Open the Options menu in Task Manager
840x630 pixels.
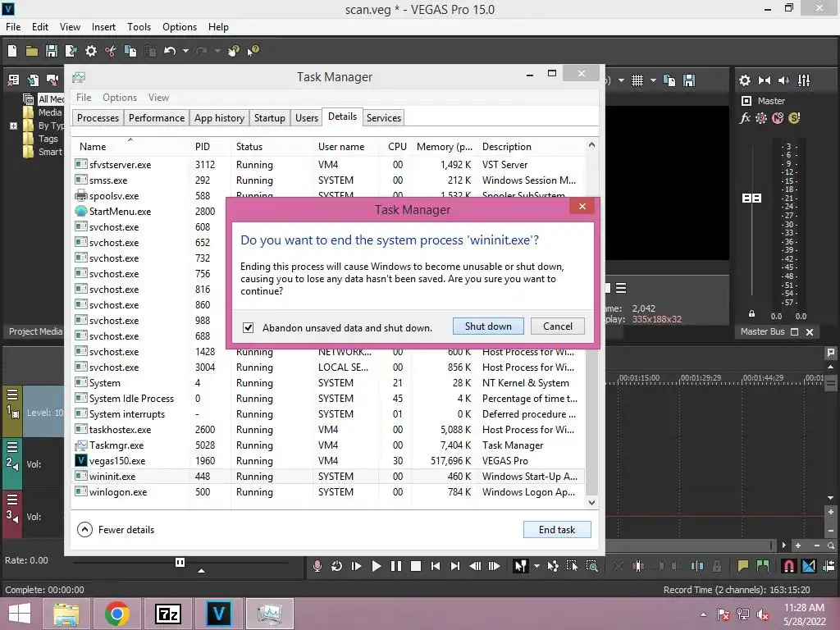coord(120,98)
